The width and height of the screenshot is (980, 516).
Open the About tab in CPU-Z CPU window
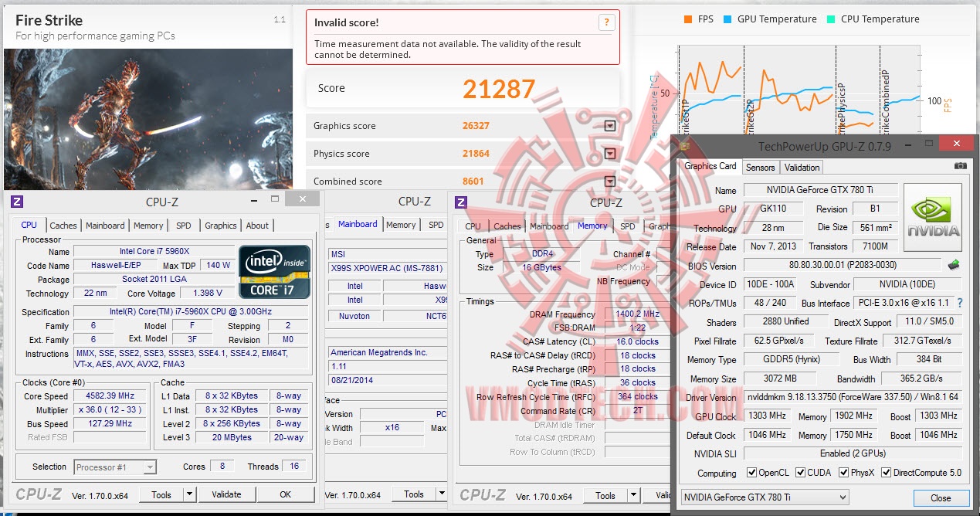tap(257, 226)
